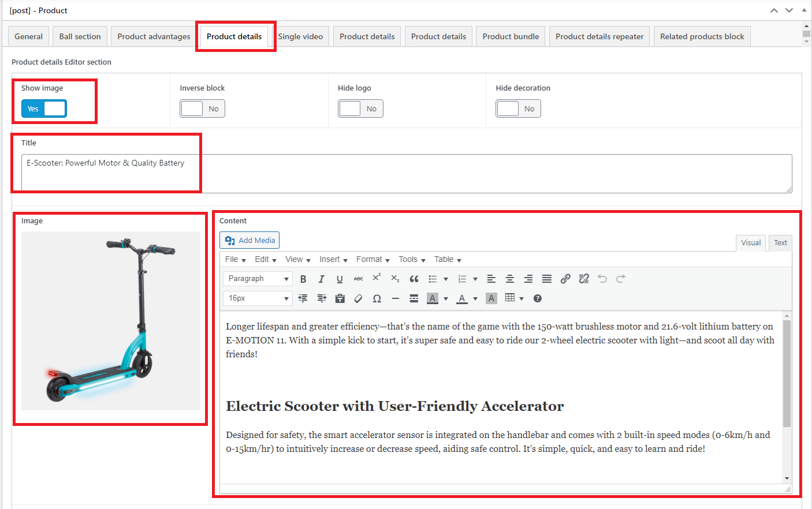
Task: Enable the Hide logo toggle
Action: click(x=360, y=108)
